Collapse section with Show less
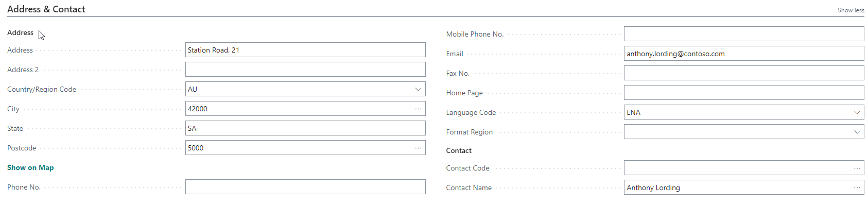 [850, 10]
